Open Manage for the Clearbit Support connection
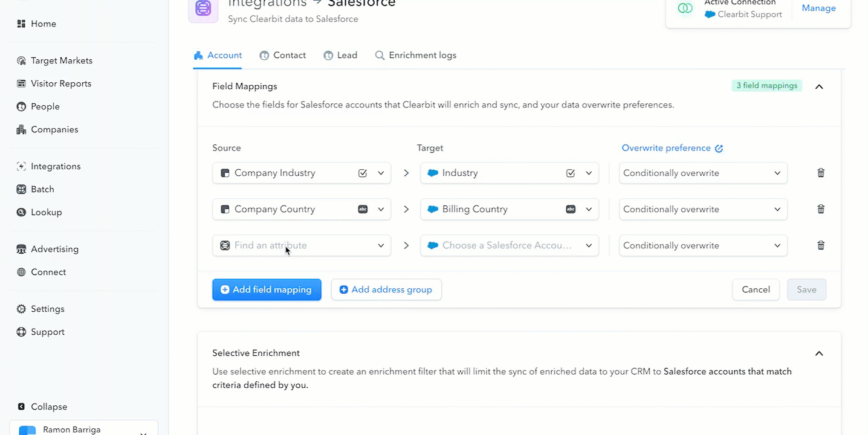The image size is (868, 435). click(x=818, y=8)
